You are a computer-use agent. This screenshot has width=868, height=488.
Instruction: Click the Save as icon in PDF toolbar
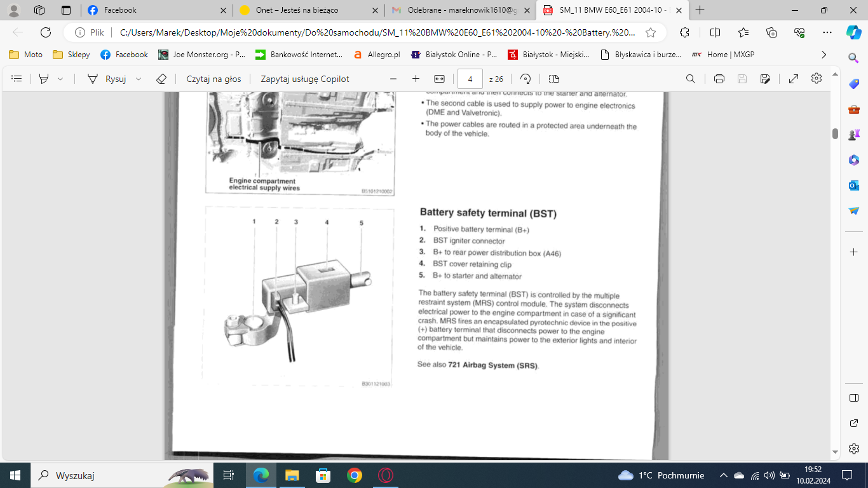point(765,79)
